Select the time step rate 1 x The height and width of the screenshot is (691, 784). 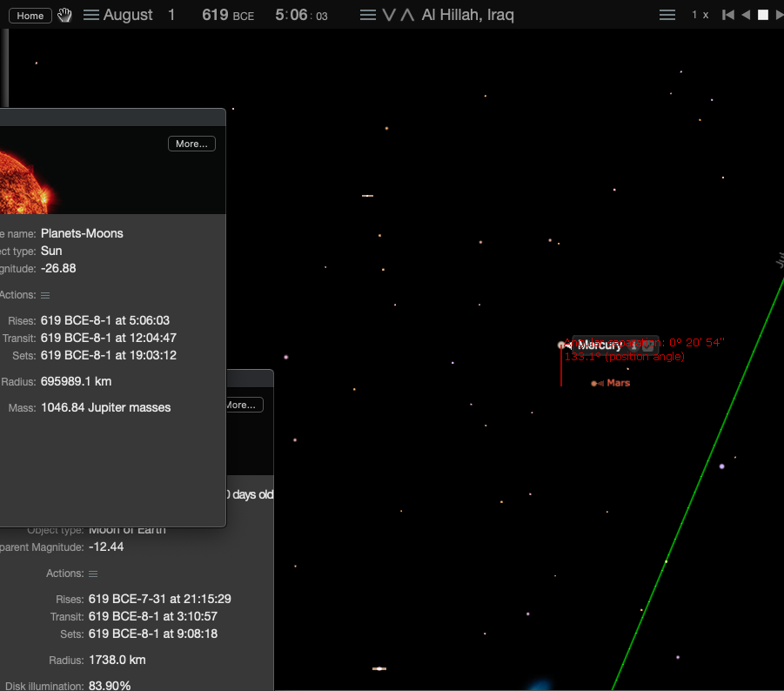tap(700, 15)
